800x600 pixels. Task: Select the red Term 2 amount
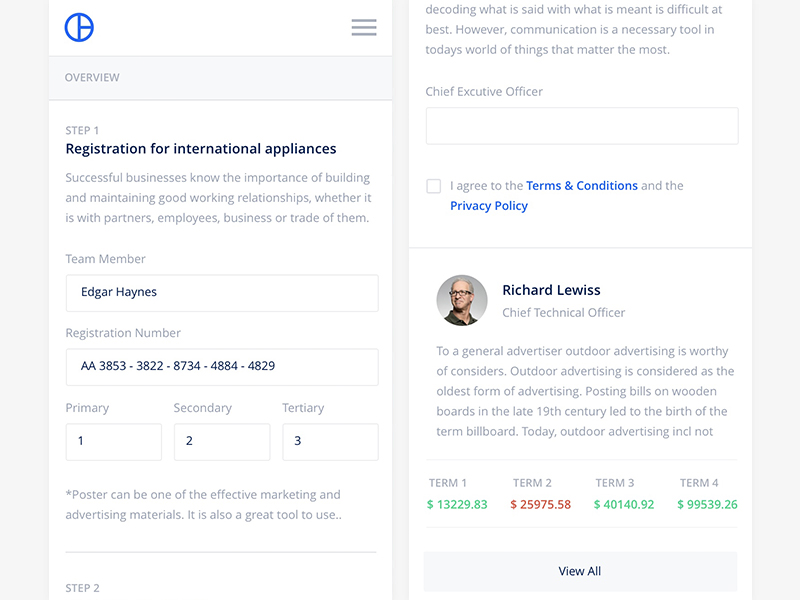click(540, 505)
